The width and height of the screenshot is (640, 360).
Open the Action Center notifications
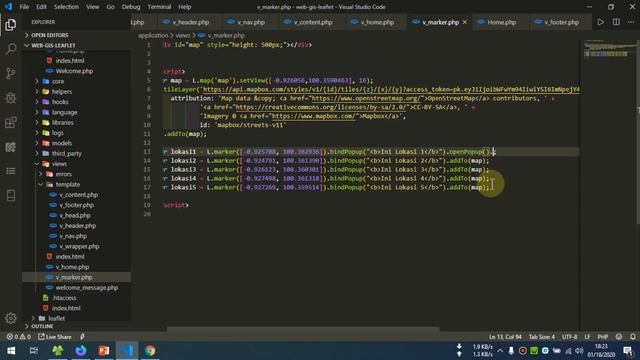(x=628, y=351)
